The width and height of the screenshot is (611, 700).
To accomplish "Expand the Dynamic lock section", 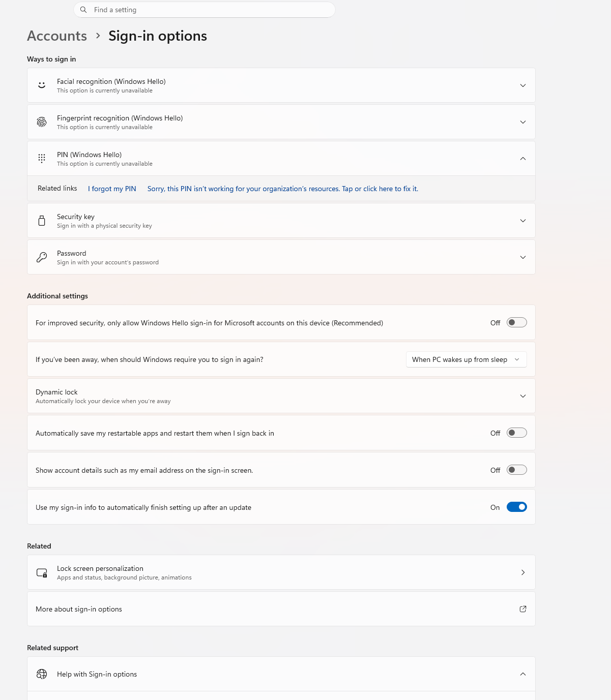I will (x=523, y=396).
